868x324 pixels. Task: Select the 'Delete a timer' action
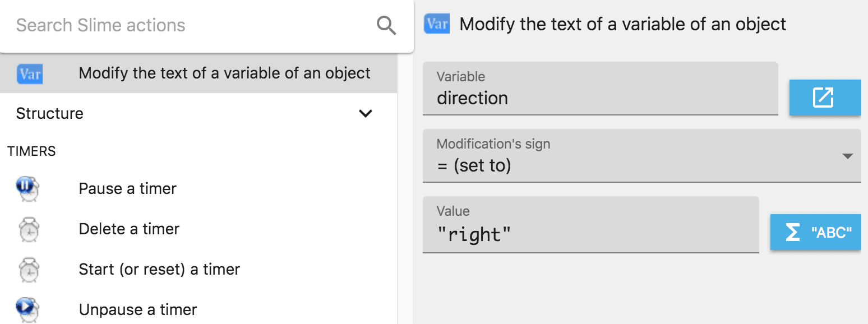(129, 229)
